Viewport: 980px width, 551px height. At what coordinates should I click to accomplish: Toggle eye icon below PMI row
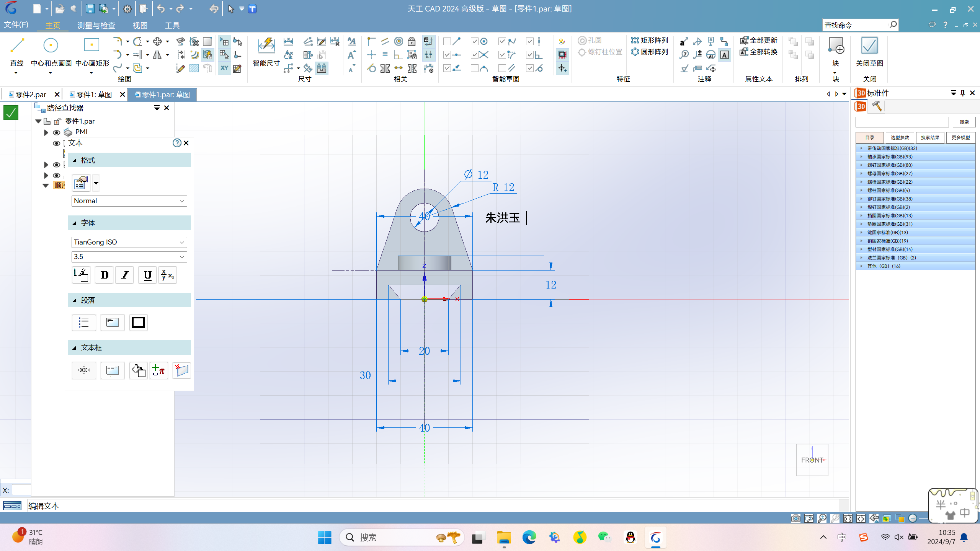click(57, 143)
